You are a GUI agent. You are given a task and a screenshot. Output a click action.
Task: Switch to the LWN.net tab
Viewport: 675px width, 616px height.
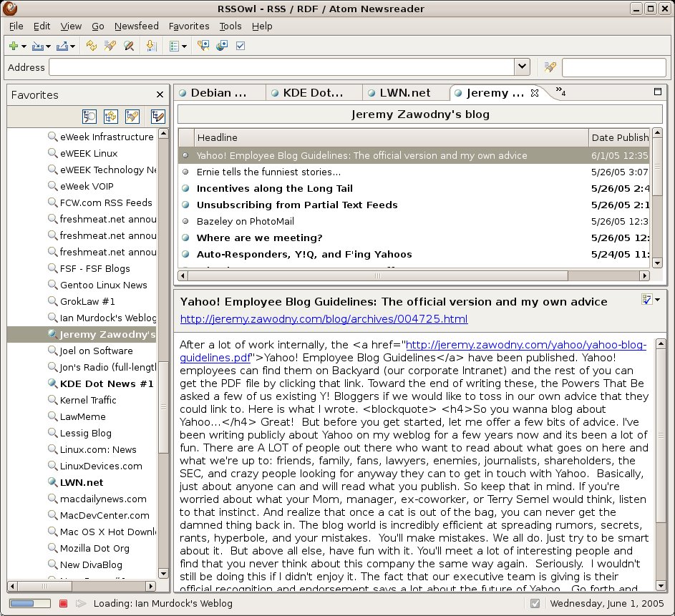404,93
